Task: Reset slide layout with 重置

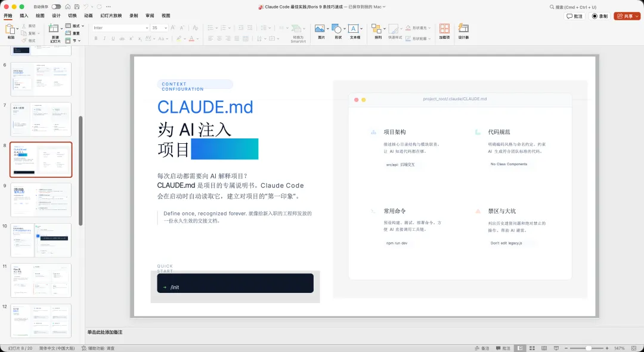Action: (x=73, y=33)
